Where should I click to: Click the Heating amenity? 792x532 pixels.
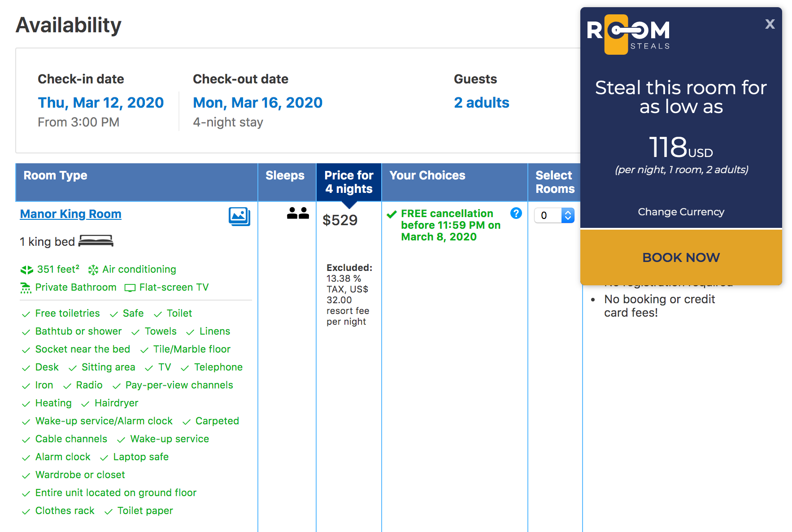pos(53,403)
